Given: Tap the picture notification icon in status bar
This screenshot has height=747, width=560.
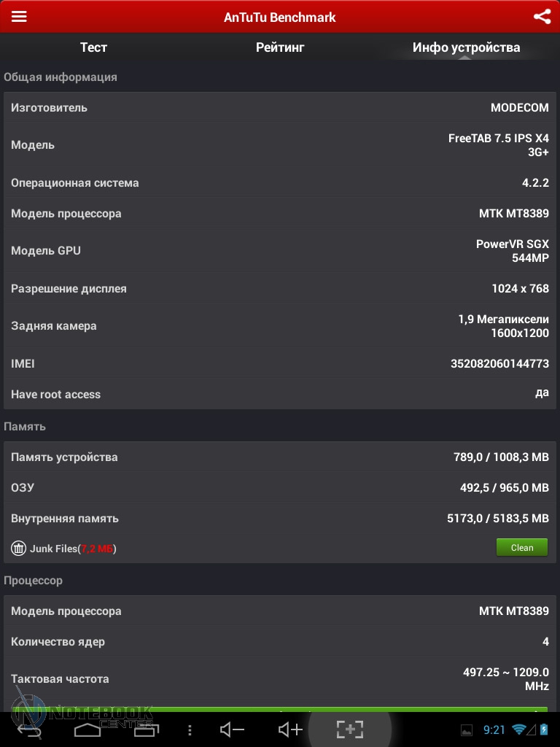Looking at the screenshot, I should [x=467, y=729].
